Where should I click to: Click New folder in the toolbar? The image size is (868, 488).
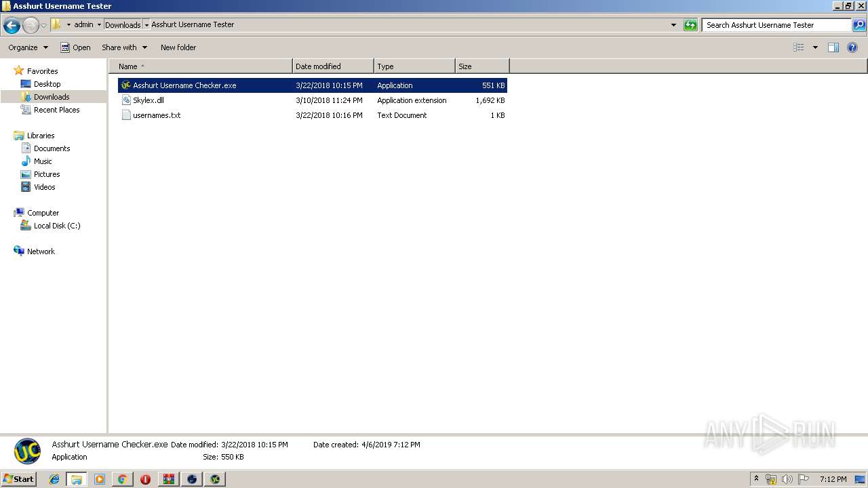(178, 47)
